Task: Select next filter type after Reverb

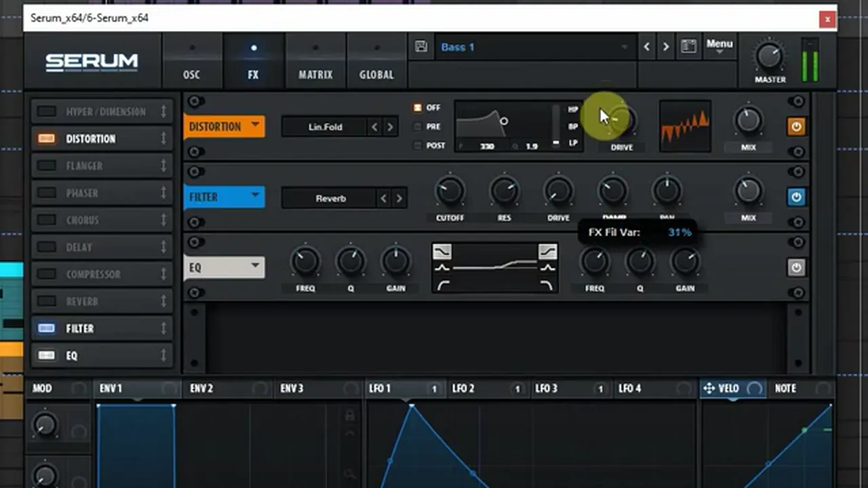Action: [399, 199]
